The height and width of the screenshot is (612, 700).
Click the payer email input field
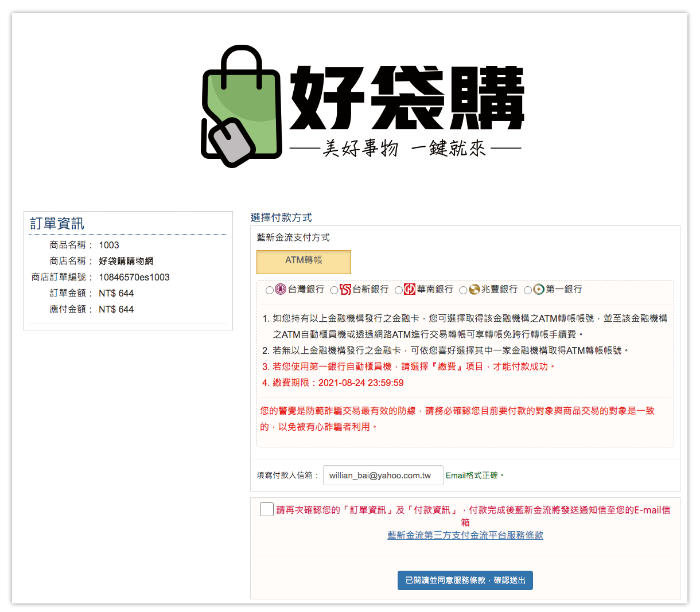(x=383, y=475)
